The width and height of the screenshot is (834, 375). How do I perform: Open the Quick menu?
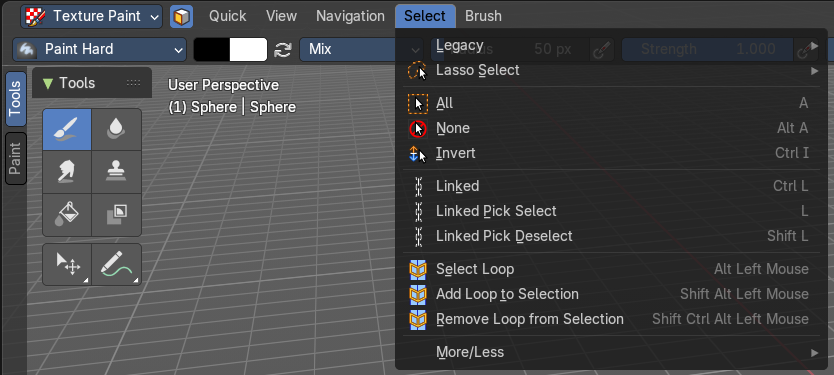point(228,16)
